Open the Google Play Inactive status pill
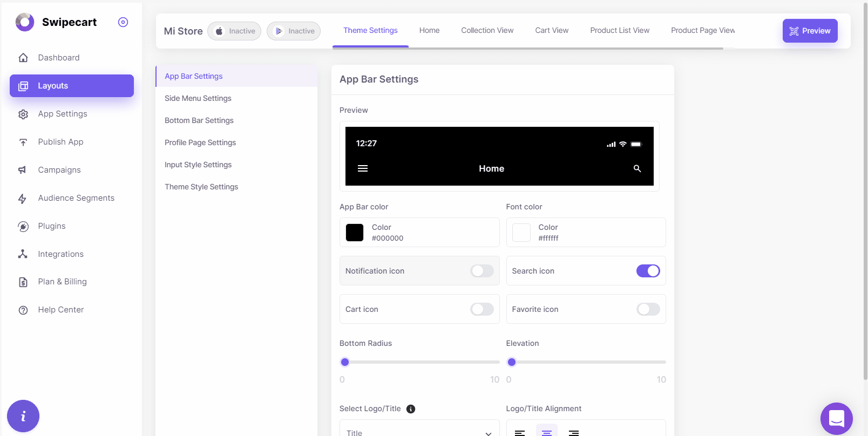This screenshot has width=868, height=436. point(294,31)
